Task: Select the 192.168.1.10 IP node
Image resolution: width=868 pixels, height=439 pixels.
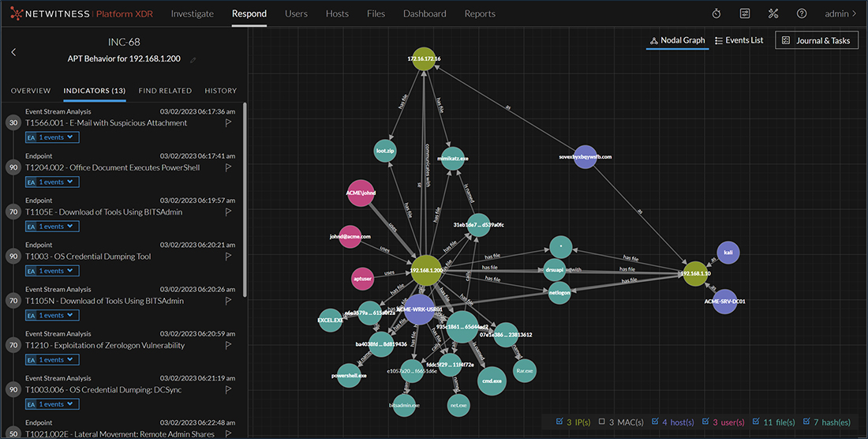Action: pyautogui.click(x=694, y=273)
